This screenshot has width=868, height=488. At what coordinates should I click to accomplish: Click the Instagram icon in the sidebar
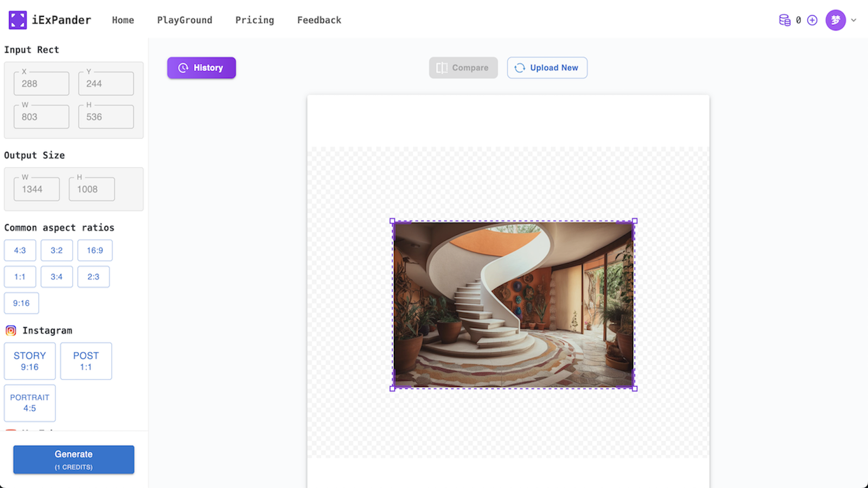10,330
